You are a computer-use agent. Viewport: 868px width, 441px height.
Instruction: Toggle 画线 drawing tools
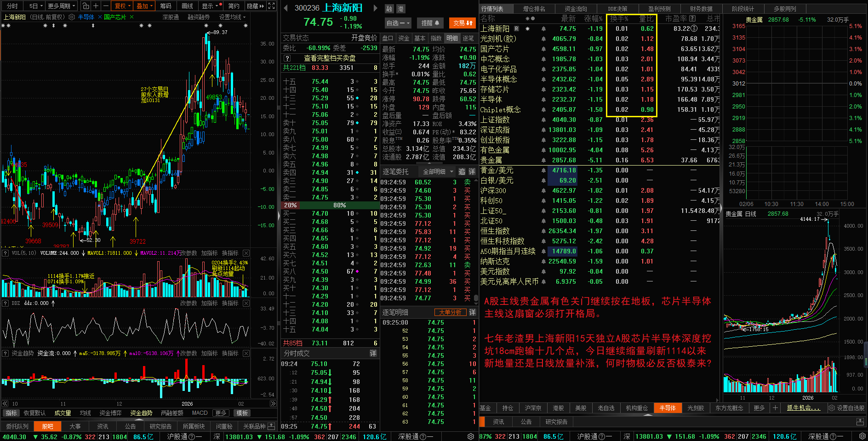click(187, 6)
